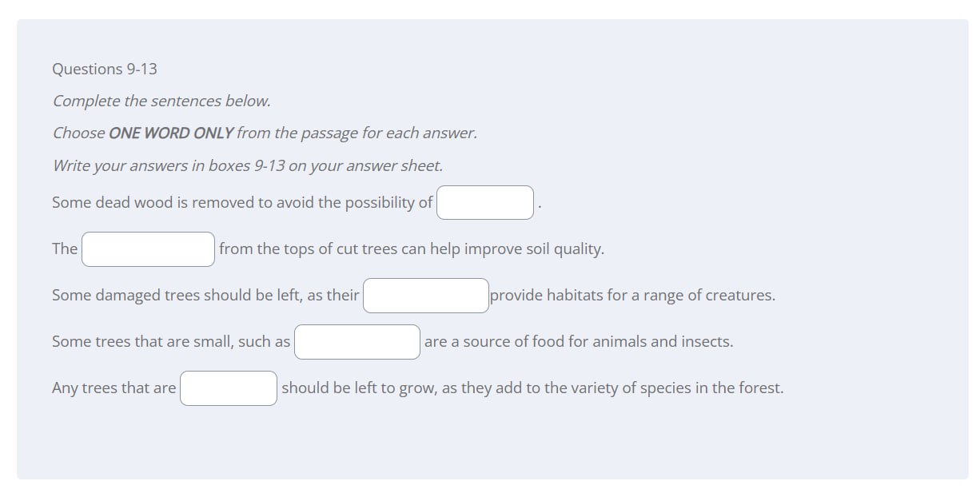
Task: Click the bold "ONE WORD ONLY" text
Action: coord(171,133)
